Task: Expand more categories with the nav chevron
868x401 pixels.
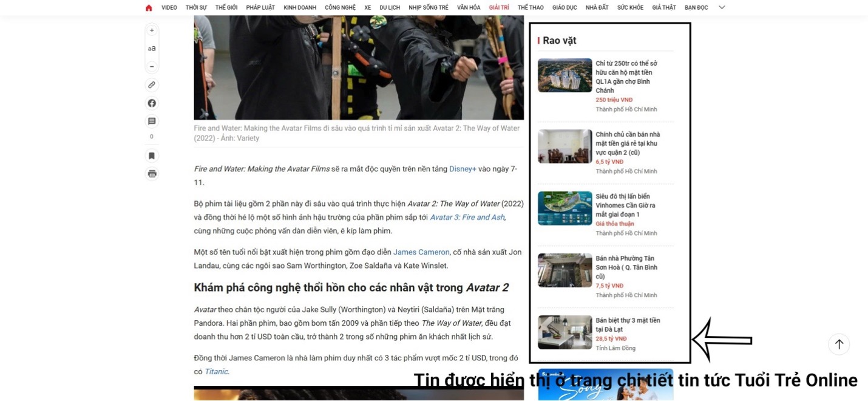Action: coord(722,8)
